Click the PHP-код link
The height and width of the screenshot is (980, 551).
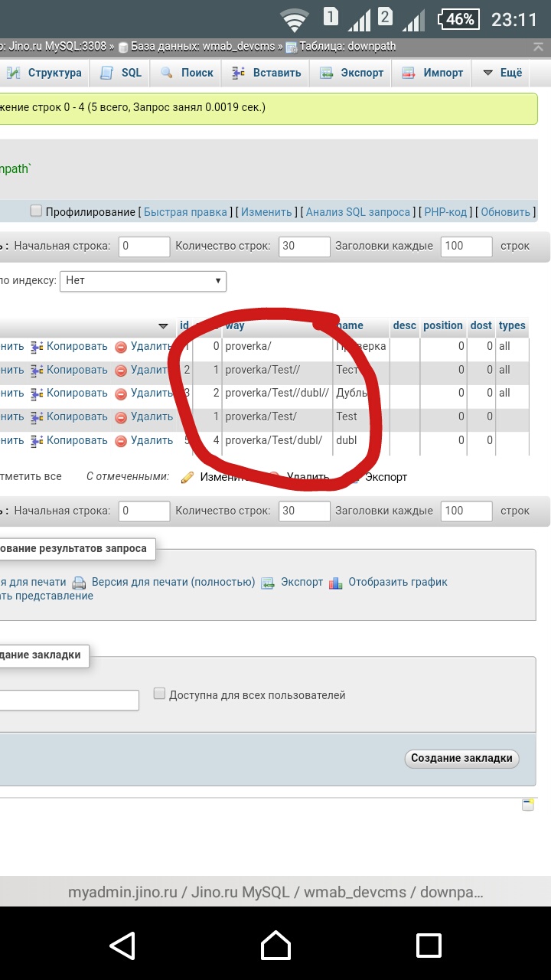445,212
